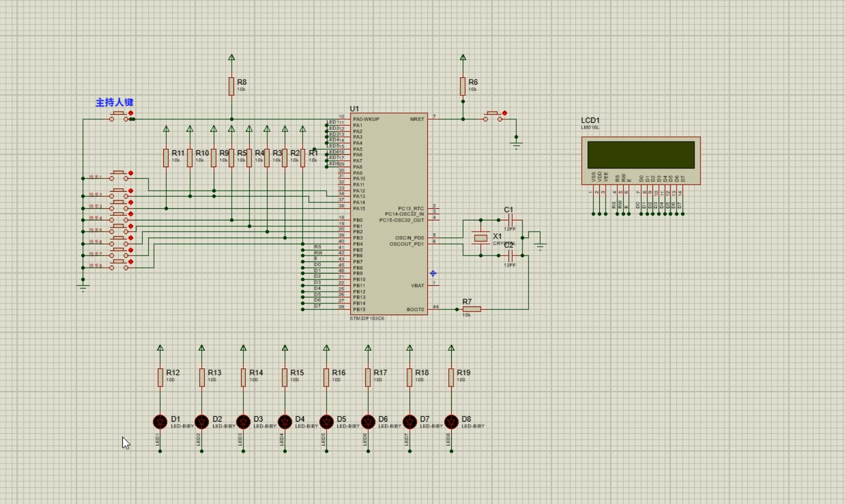Click the 选手4 push button
Image resolution: width=845 pixels, height=504 pixels.
[x=119, y=217]
